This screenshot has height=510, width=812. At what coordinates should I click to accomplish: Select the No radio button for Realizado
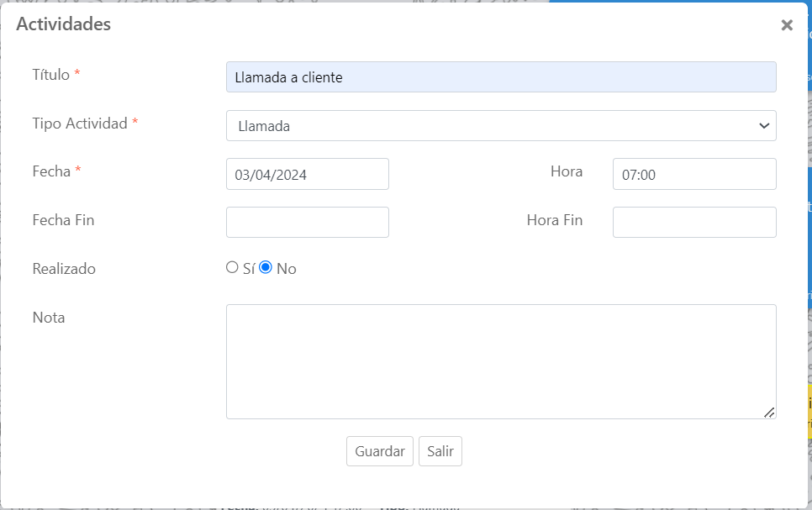click(266, 267)
